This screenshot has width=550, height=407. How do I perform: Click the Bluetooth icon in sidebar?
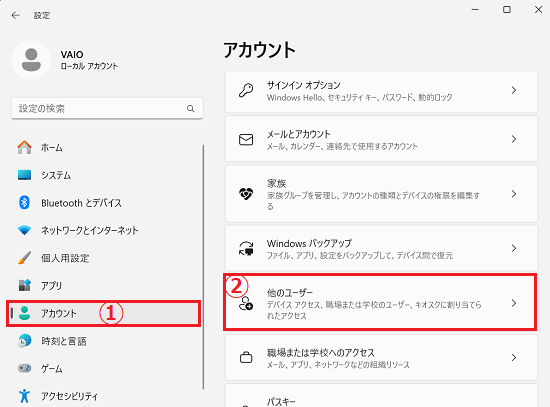tap(24, 202)
